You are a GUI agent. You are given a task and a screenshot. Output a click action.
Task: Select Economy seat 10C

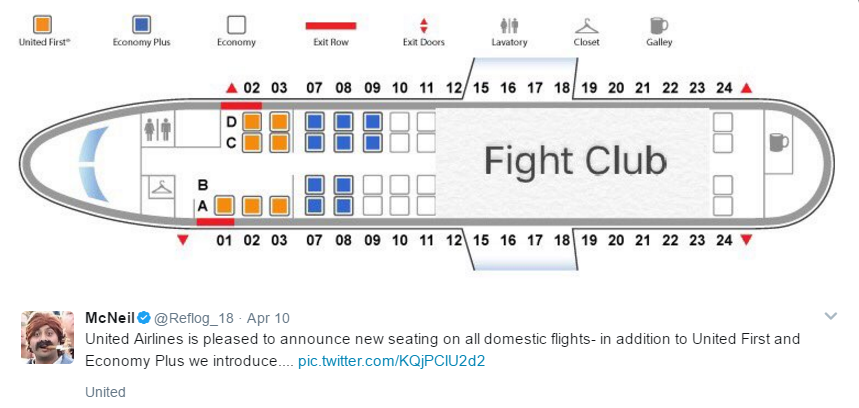(x=399, y=143)
